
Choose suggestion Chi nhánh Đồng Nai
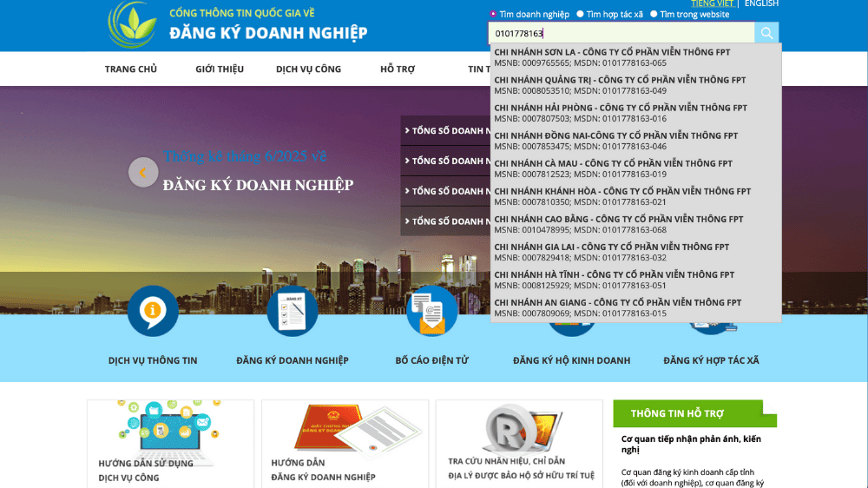(635, 141)
